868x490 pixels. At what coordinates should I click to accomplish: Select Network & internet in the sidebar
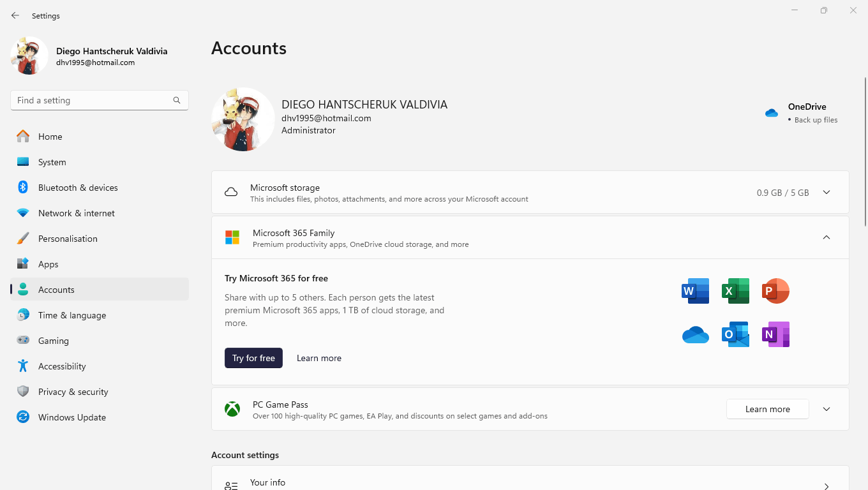point(100,213)
